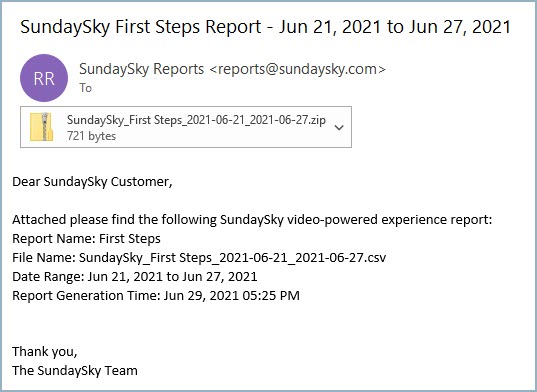
Task: Click the 05:25 PM timestamp text
Action: tap(271, 295)
